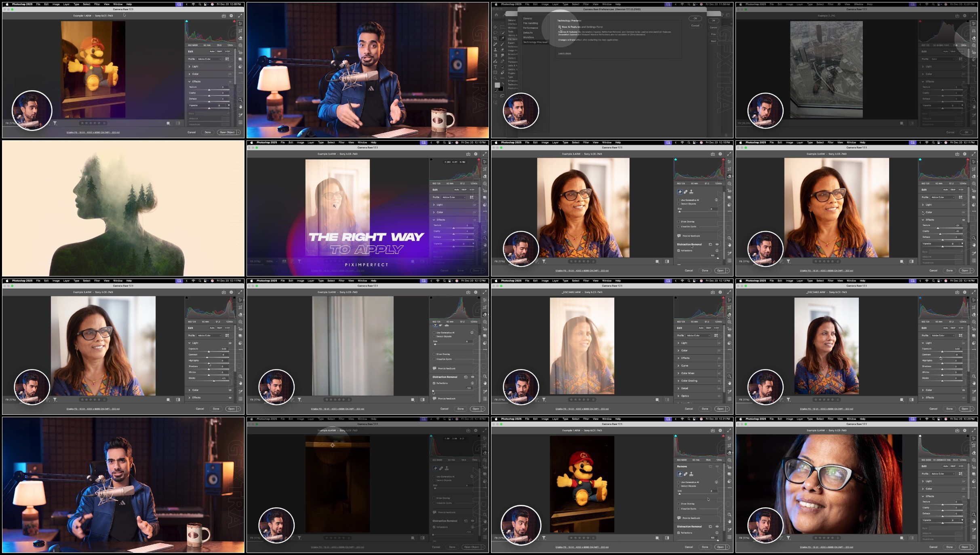Open the Help menu in the 12:23PM frame
Viewport: 980px width, 555px height.
pyautogui.click(x=862, y=419)
